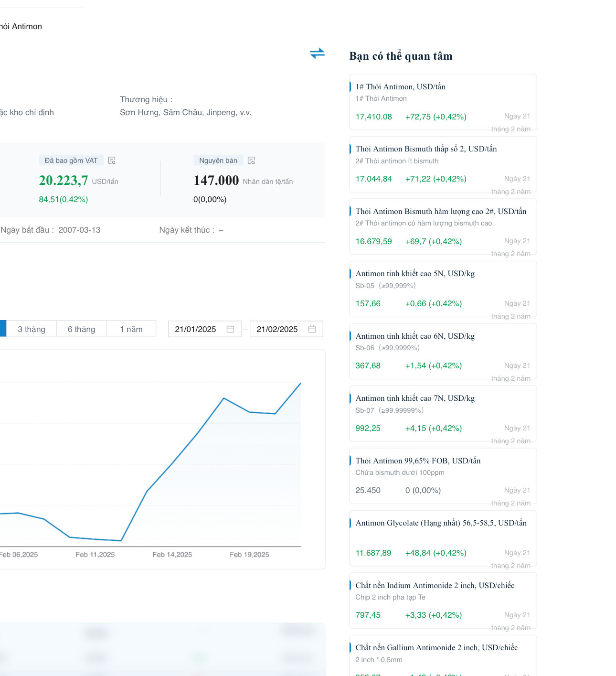The image size is (616, 676).
Task: Open Antimon tinh khiết cao 5N item
Action: point(443,289)
